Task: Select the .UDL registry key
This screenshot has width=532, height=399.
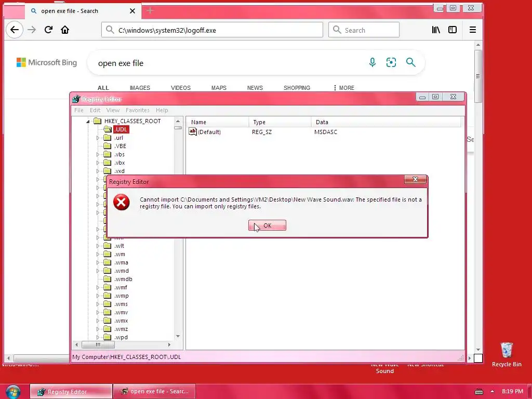Action: point(121,129)
